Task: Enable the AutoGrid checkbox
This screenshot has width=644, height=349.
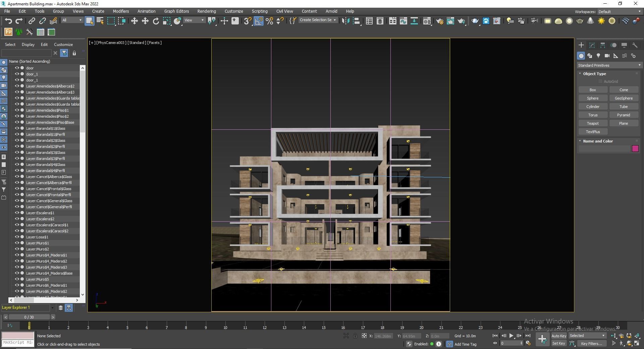Action: click(x=600, y=81)
